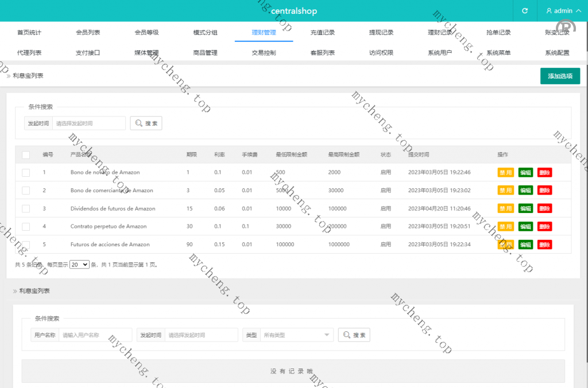The height and width of the screenshot is (388, 588).
Task: Click the green 添加选项 button
Action: click(x=560, y=76)
